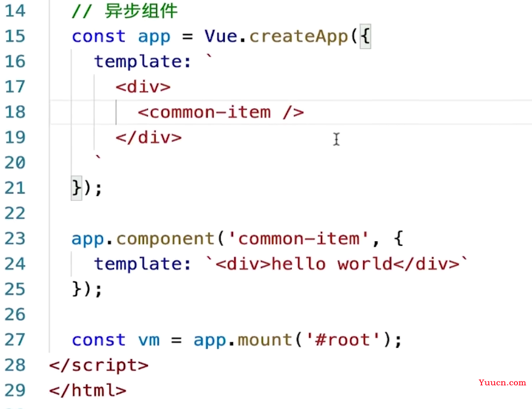Click the app variable on line 15

pos(154,37)
